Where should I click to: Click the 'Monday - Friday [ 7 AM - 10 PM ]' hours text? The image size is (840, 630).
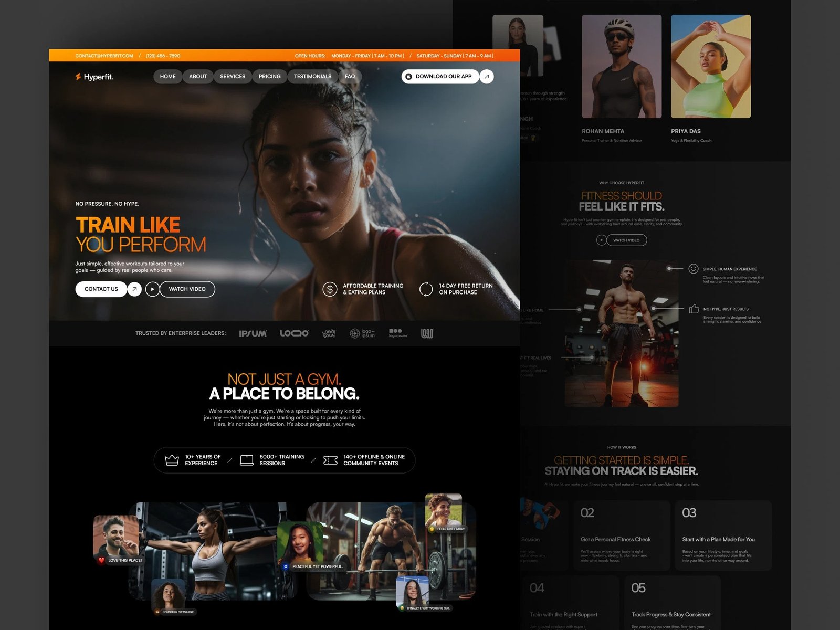[x=368, y=56]
